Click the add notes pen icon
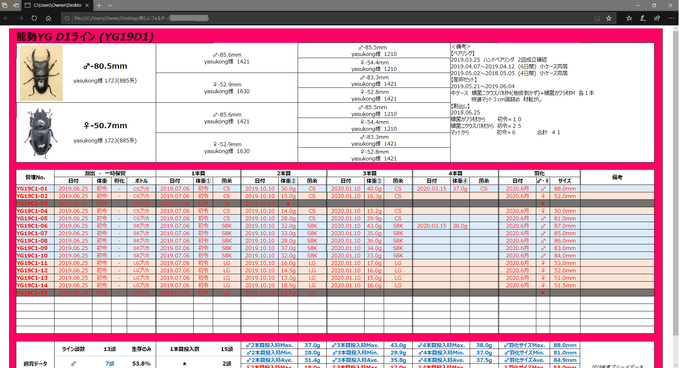The width and height of the screenshot is (680, 368). click(643, 18)
